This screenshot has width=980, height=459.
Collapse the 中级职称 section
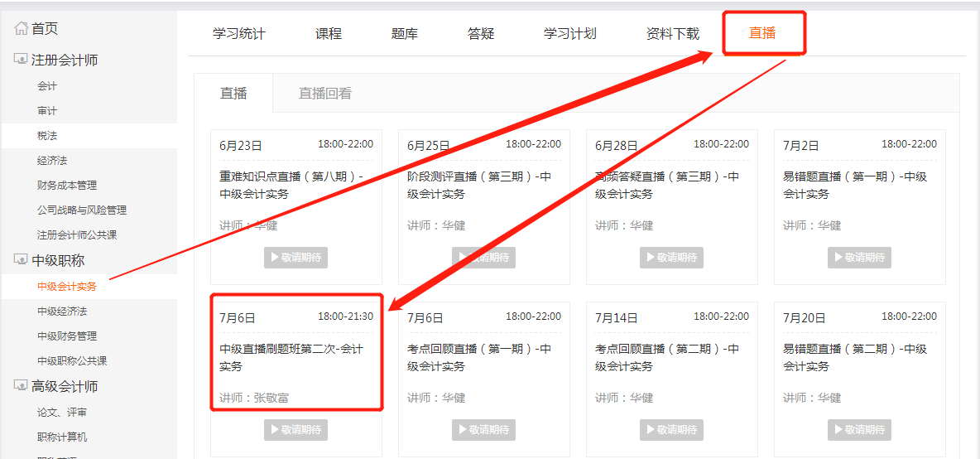coord(58,261)
